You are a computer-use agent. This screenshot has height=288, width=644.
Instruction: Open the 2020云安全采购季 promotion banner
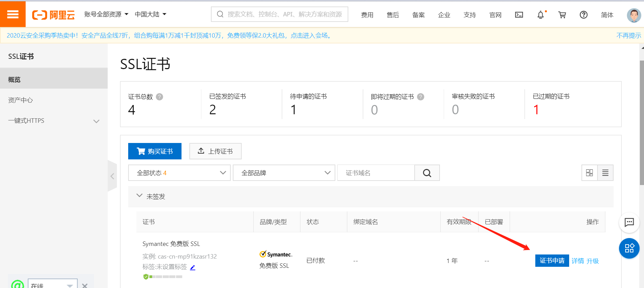[170, 36]
